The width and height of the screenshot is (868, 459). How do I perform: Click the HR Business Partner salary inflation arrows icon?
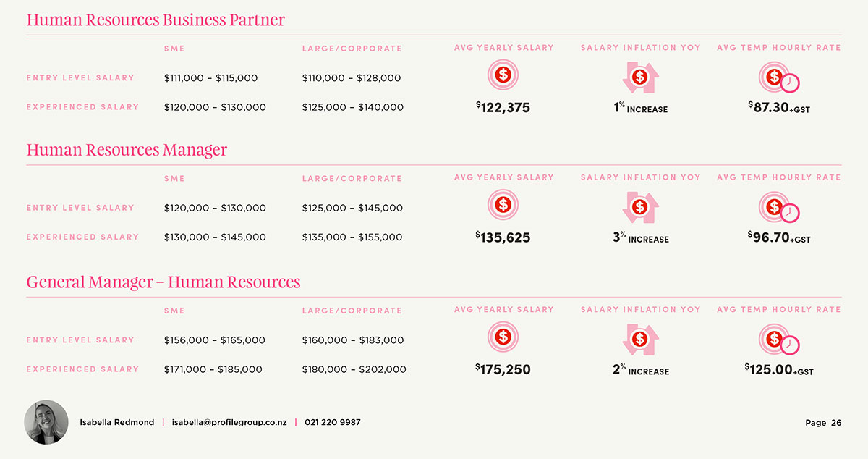pos(639,77)
